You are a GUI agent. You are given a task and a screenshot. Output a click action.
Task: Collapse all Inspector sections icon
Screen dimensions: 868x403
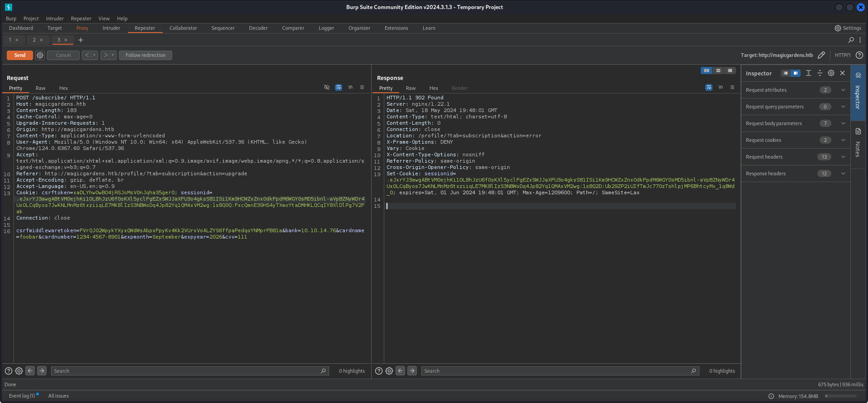click(x=820, y=73)
